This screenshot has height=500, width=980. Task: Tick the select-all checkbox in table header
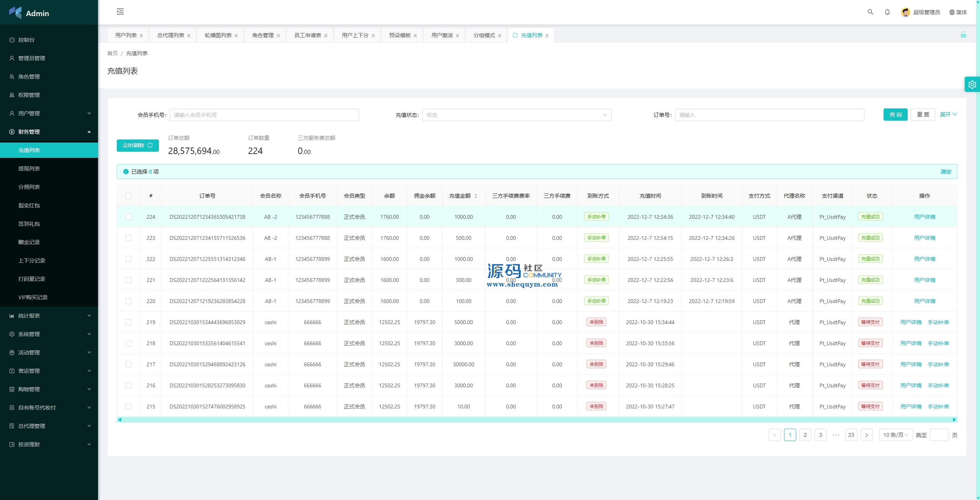pos(129,196)
